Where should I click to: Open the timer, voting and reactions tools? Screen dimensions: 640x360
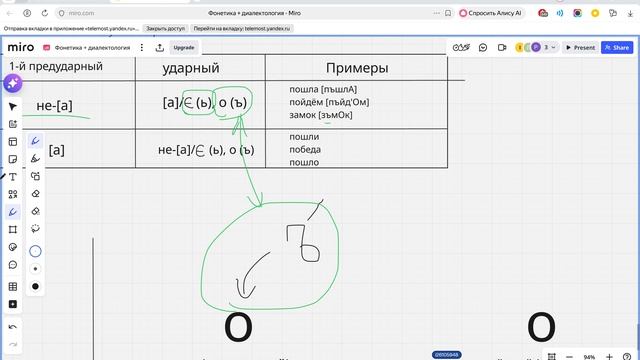pos(461,48)
